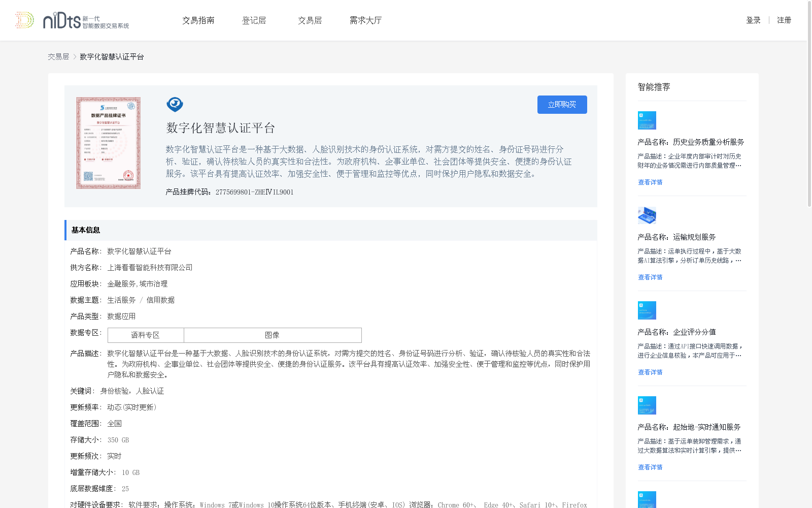Click the 运输规划服务 product icon
Image resolution: width=812 pixels, height=508 pixels.
coord(647,215)
